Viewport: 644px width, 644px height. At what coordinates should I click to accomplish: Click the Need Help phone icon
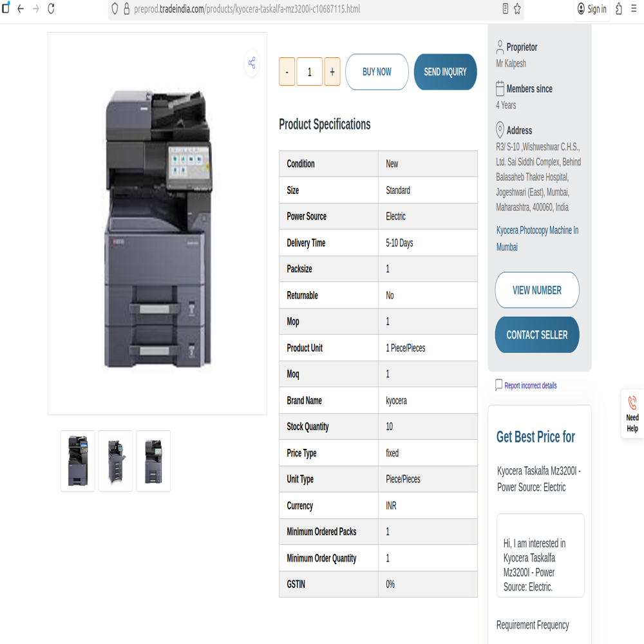point(632,403)
